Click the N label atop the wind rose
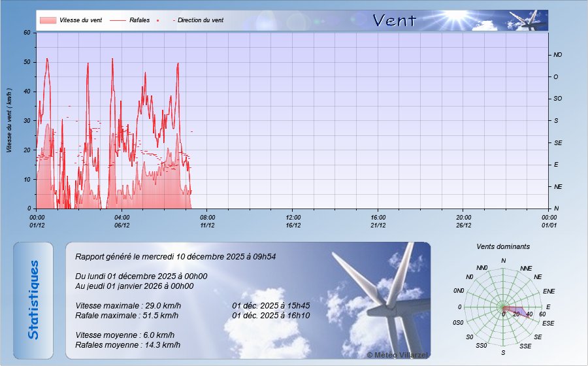The height and width of the screenshot is (366, 588). point(503,261)
